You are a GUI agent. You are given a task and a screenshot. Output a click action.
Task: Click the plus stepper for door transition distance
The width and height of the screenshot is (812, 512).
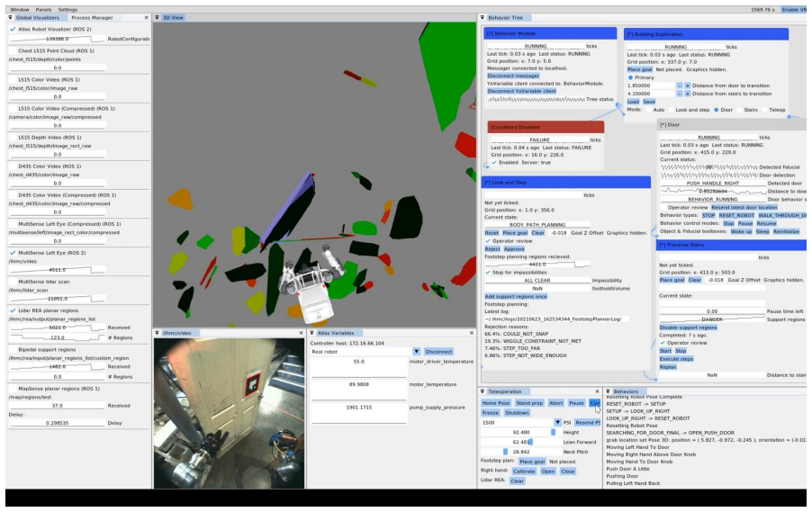[688, 85]
